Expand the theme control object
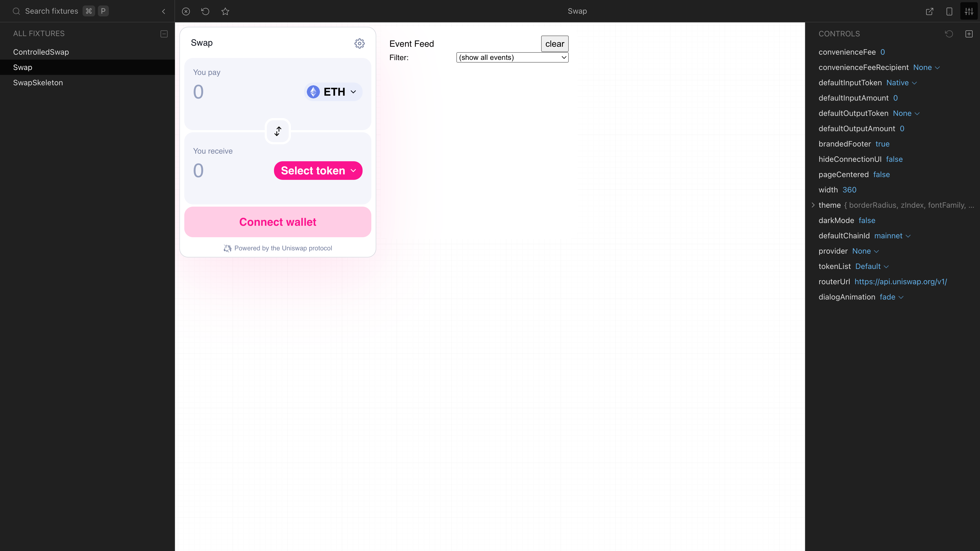980x551 pixels. [813, 205]
